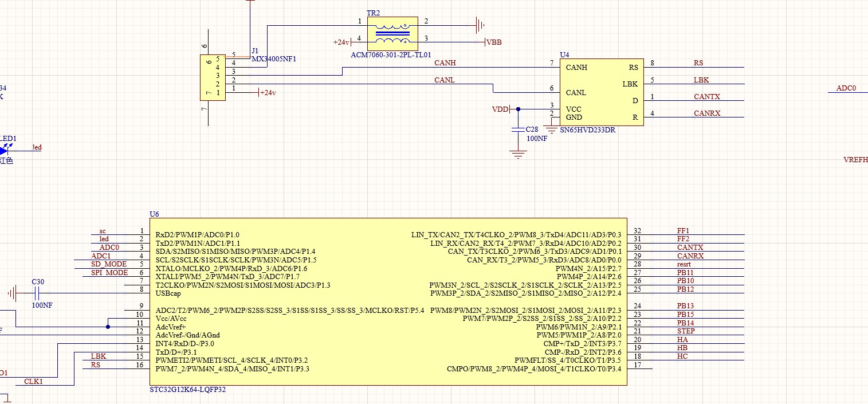Click the ground symbol at TR2 pin 2
The width and height of the screenshot is (868, 404).
[x=480, y=25]
